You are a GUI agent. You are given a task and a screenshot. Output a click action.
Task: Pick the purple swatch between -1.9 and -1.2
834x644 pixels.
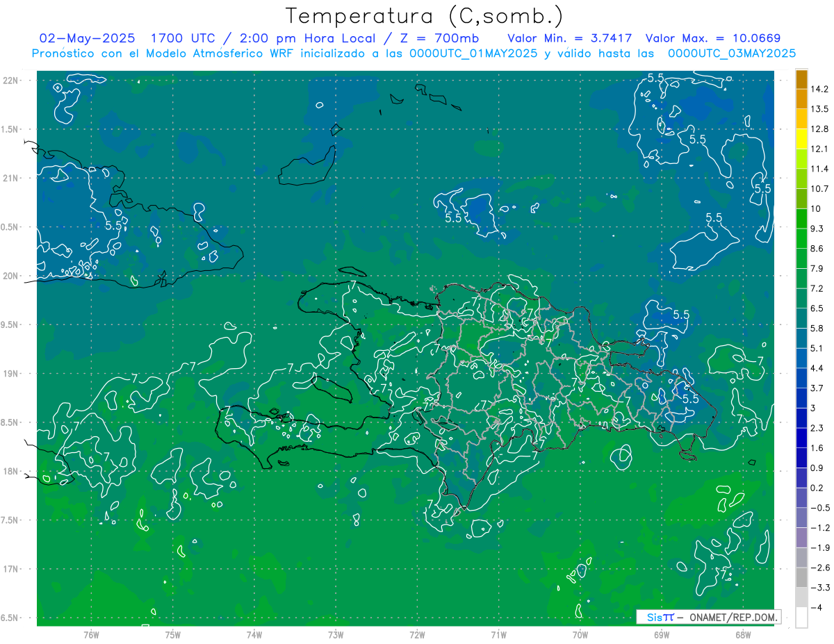801,538
